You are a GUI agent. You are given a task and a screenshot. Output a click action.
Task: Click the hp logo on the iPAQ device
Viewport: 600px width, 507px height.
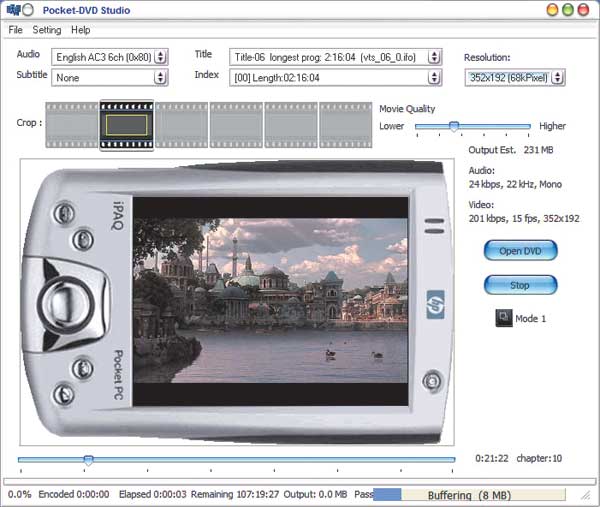click(x=435, y=305)
